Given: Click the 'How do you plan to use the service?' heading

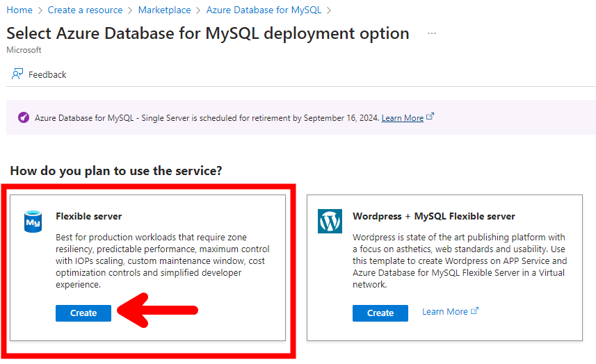Looking at the screenshot, I should click(x=116, y=171).
